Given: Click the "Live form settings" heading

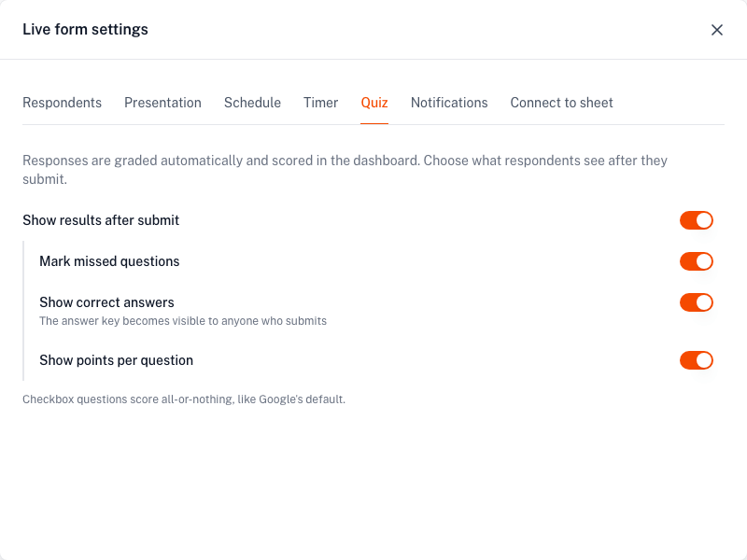Looking at the screenshot, I should click(85, 30).
